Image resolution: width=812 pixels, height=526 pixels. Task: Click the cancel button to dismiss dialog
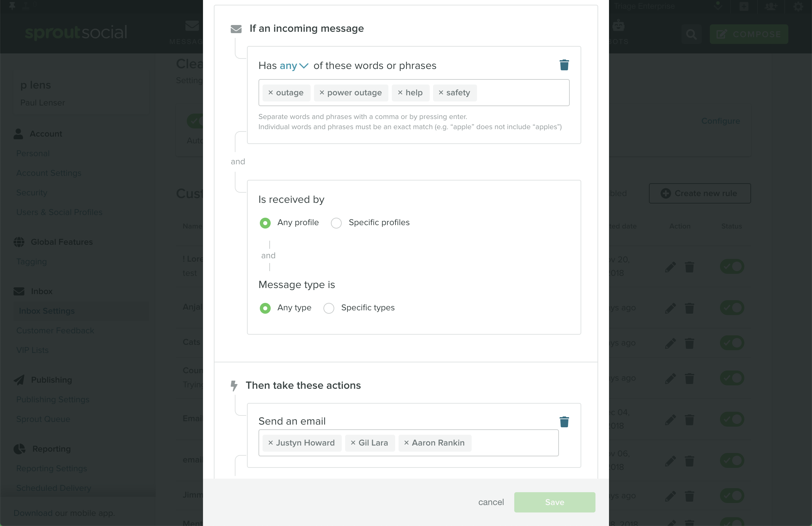click(491, 502)
